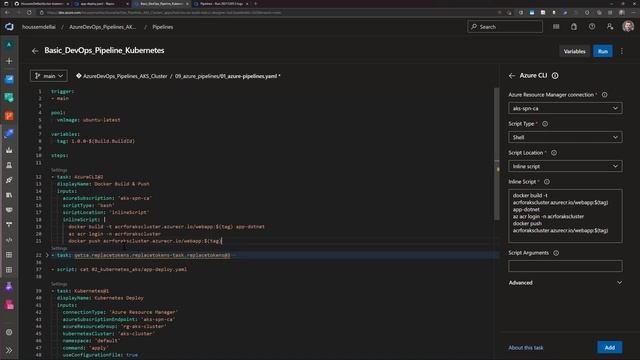Open the blue rocket Pipelines sidebar icon

click(x=9, y=133)
